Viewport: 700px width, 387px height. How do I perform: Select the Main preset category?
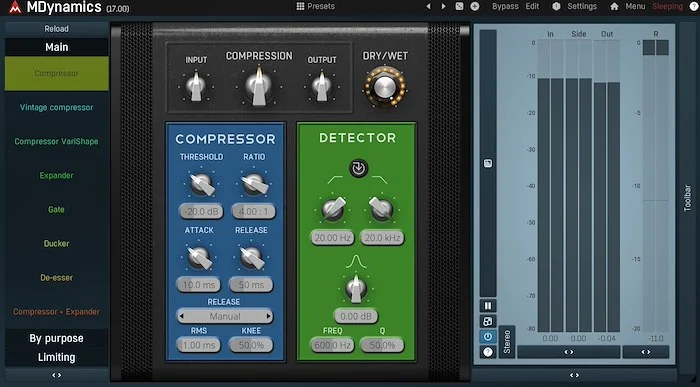pyautogui.click(x=57, y=47)
